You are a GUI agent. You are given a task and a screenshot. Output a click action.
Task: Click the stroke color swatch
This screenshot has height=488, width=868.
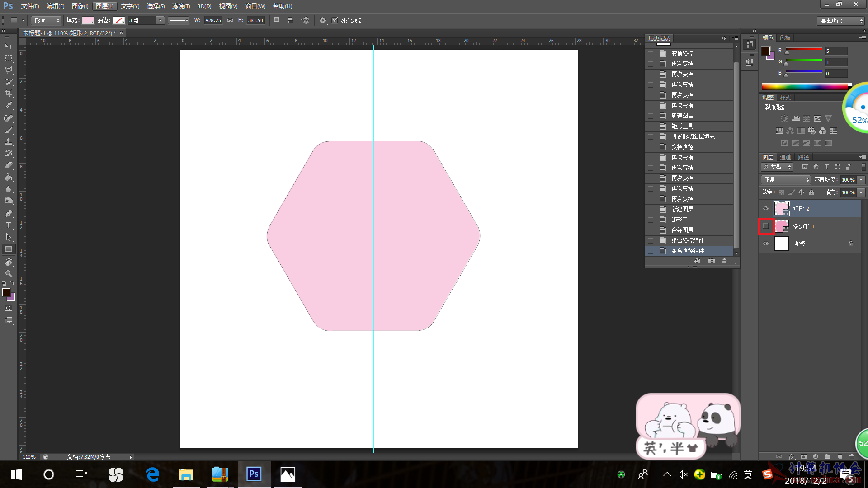(118, 20)
